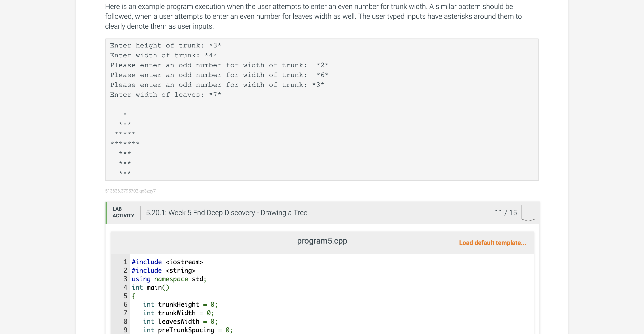The height and width of the screenshot is (334, 644).
Task: Click line number 4 in the editor
Action: pos(125,287)
